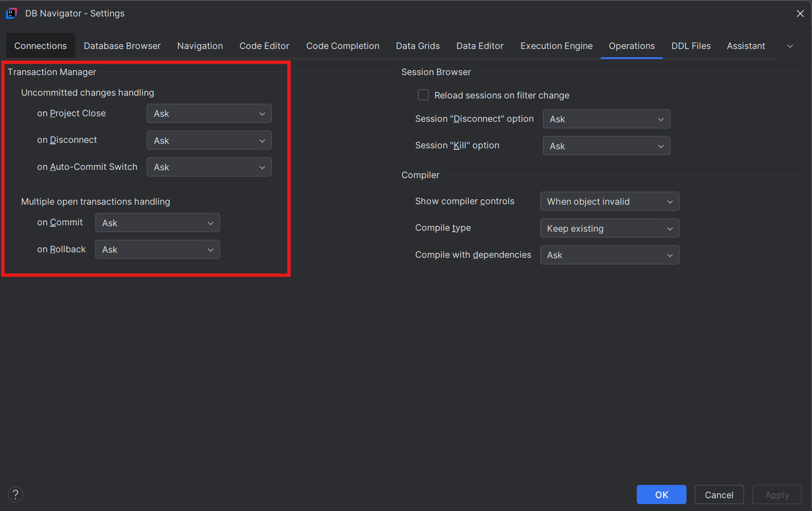The width and height of the screenshot is (812, 511).
Task: Switch to the Connections tab
Action: pyautogui.click(x=40, y=46)
